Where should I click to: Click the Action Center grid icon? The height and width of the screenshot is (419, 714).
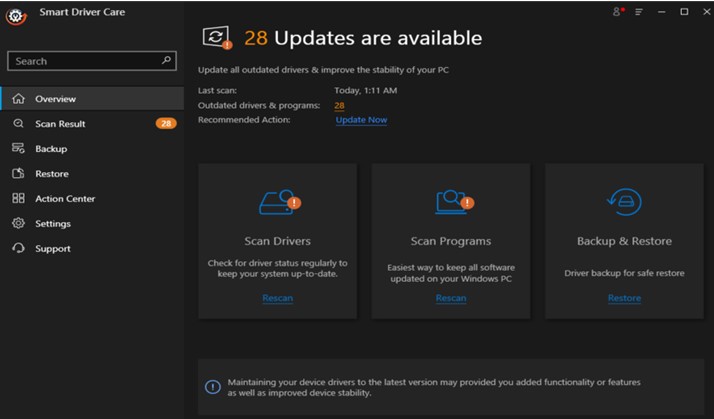tap(18, 198)
